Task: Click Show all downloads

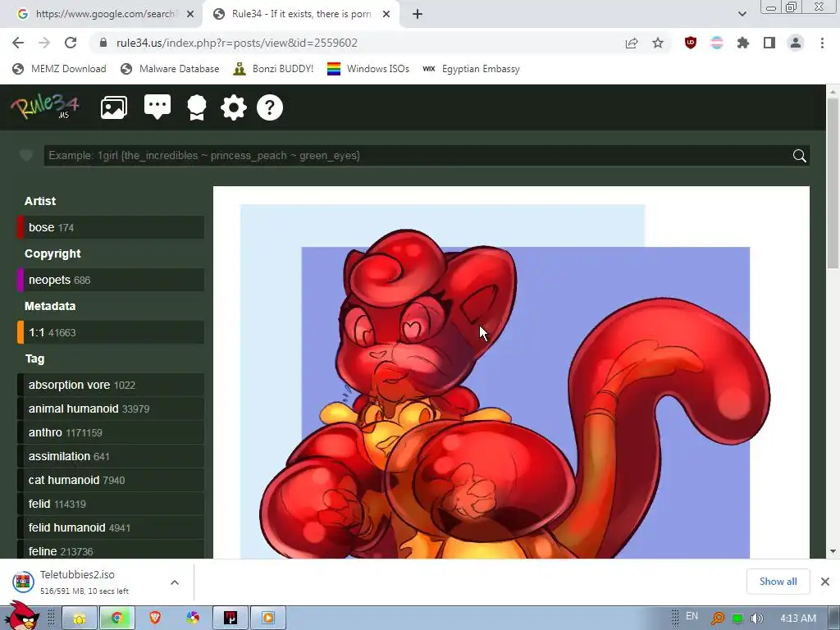Action: (x=778, y=582)
